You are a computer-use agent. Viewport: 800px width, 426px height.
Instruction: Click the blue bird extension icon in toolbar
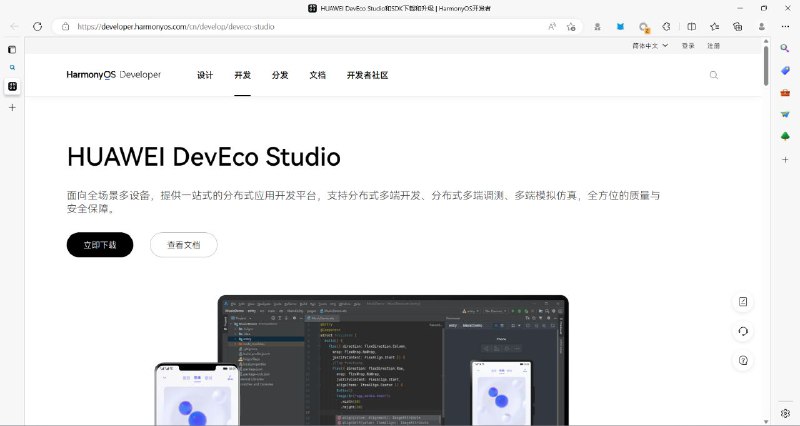pyautogui.click(x=620, y=27)
